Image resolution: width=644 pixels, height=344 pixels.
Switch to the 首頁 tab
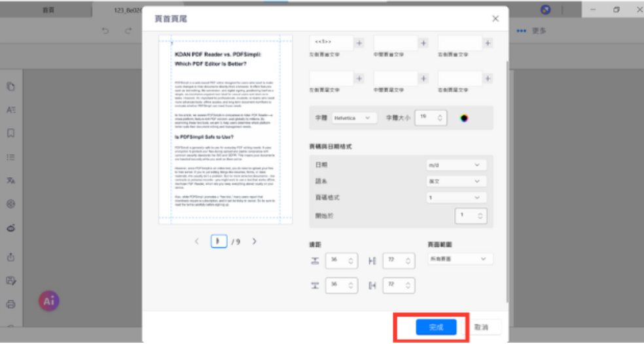[x=48, y=10]
